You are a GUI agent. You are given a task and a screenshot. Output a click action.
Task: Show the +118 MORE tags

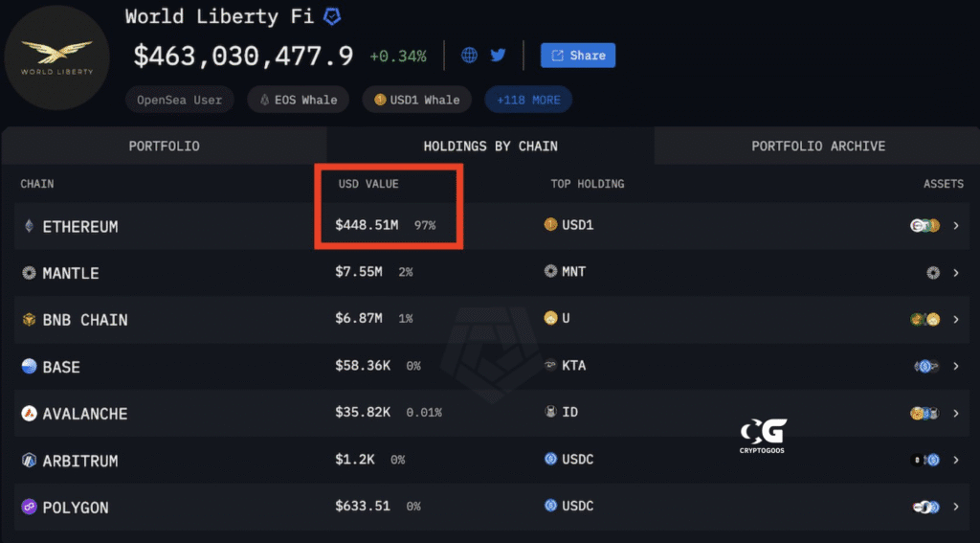(528, 100)
